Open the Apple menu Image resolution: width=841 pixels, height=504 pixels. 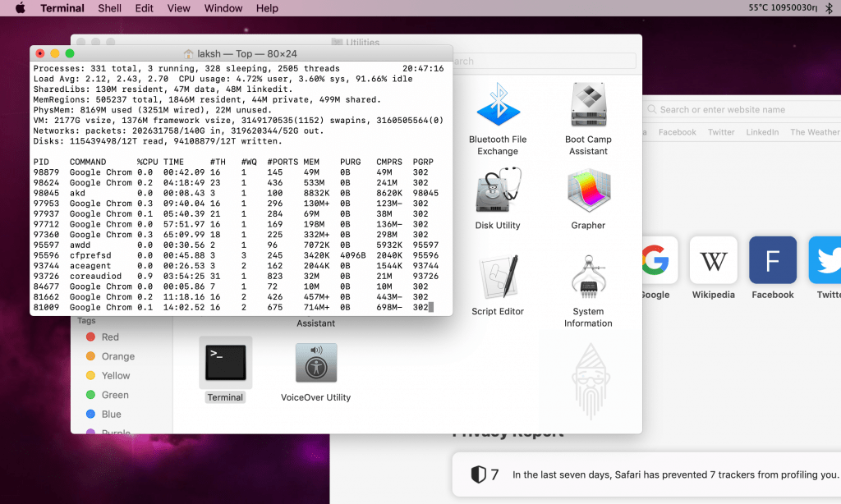[20, 8]
